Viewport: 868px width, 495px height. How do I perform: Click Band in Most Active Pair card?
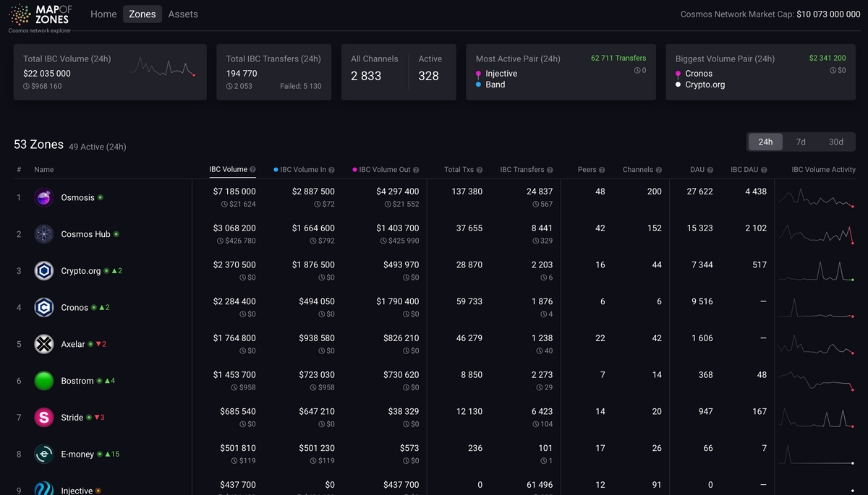495,85
